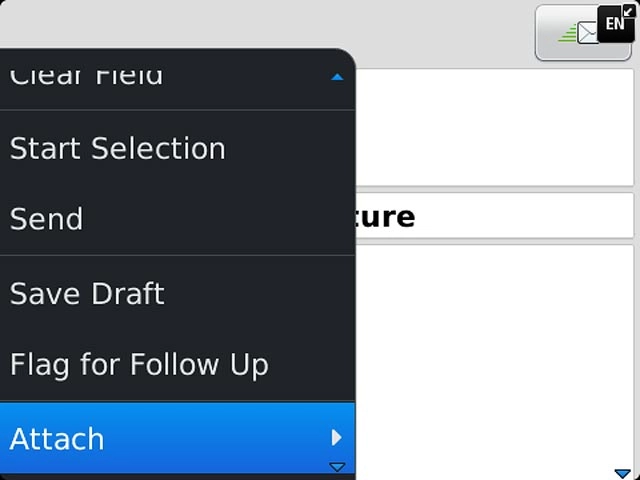This screenshot has width=640, height=480.
Task: Click the small diagonal arrow on EN badge
Action: tap(628, 11)
